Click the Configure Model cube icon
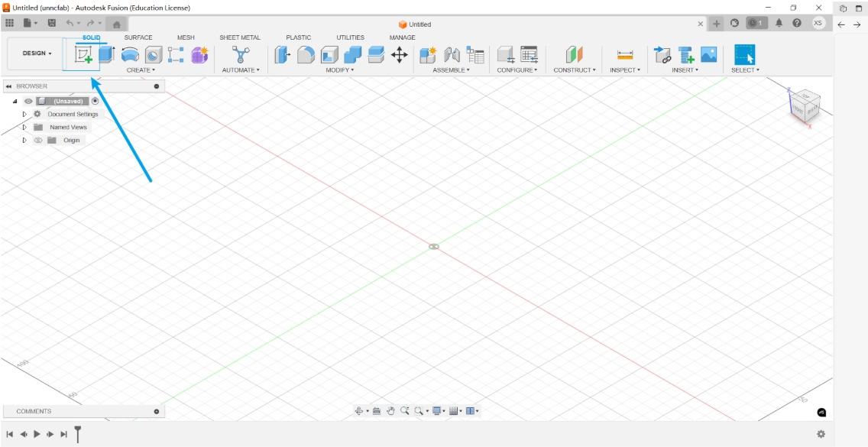This screenshot has width=868, height=447. coord(505,55)
